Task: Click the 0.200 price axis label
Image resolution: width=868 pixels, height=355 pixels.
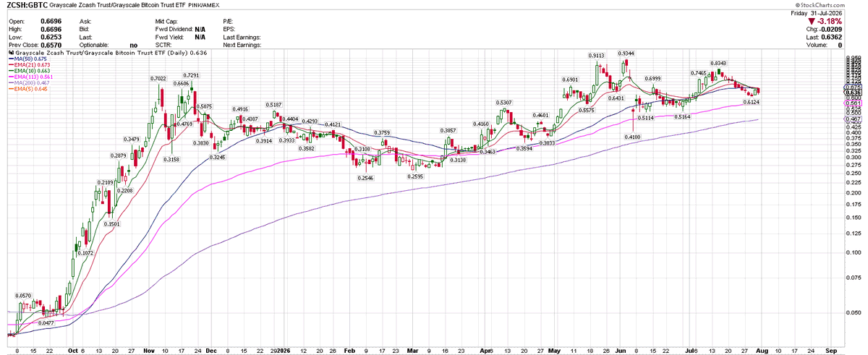Action: (852, 192)
